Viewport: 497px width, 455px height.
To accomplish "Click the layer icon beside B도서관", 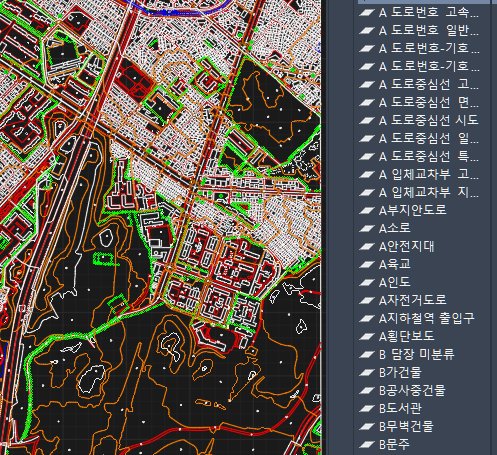I will click(367, 409).
